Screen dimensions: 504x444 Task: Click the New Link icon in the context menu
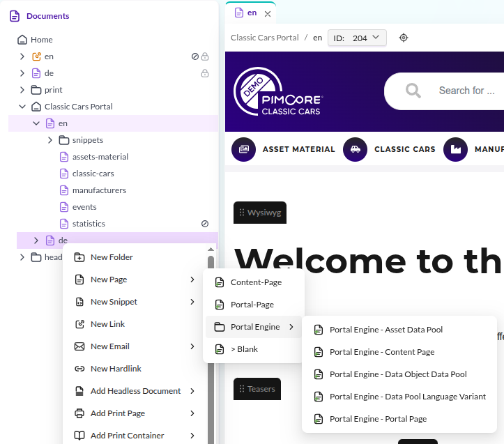[79, 324]
